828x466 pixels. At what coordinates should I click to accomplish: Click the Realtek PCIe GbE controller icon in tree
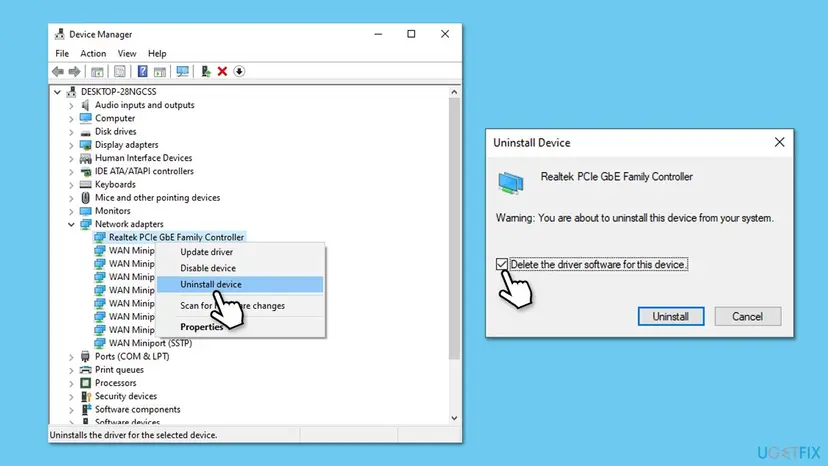99,237
